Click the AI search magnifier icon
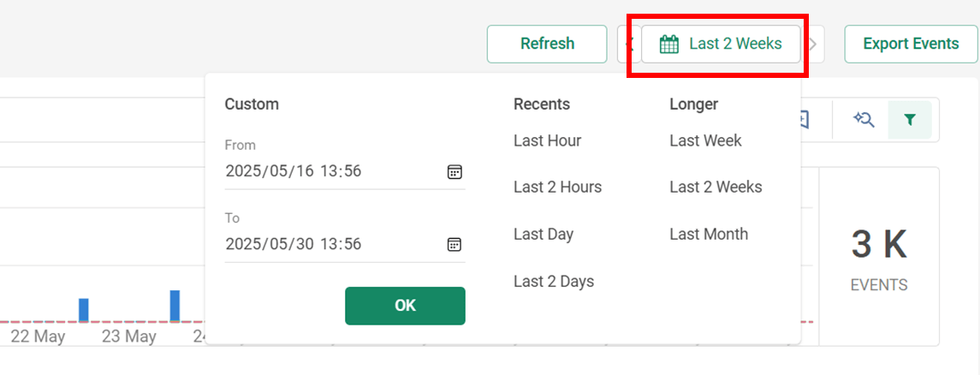 pos(863,119)
